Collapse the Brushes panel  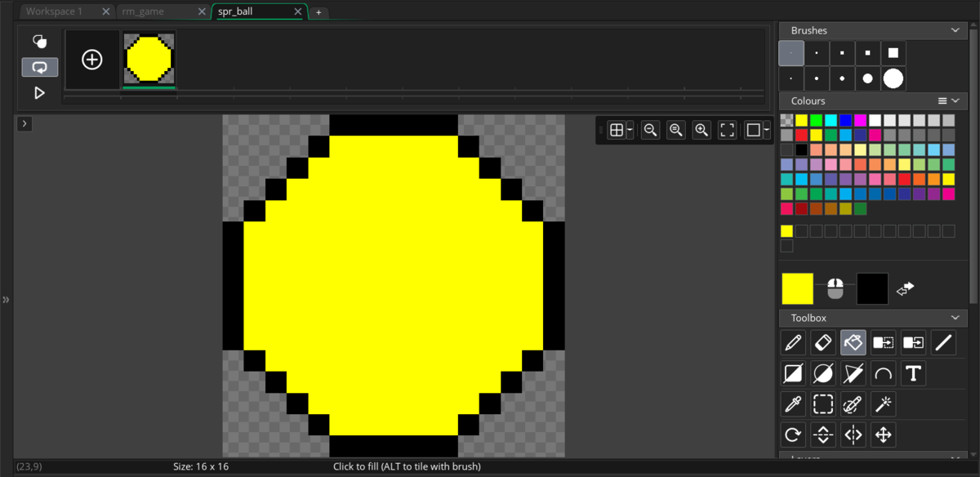(x=955, y=30)
